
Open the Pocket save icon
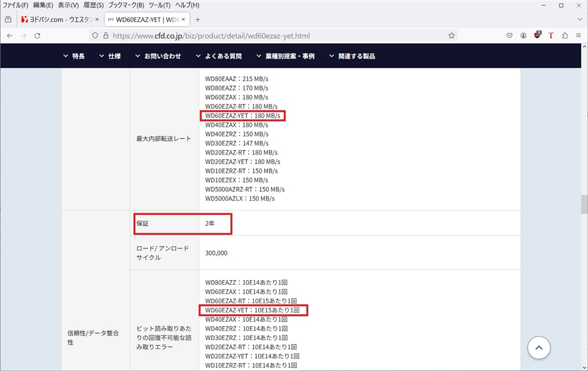coord(509,36)
